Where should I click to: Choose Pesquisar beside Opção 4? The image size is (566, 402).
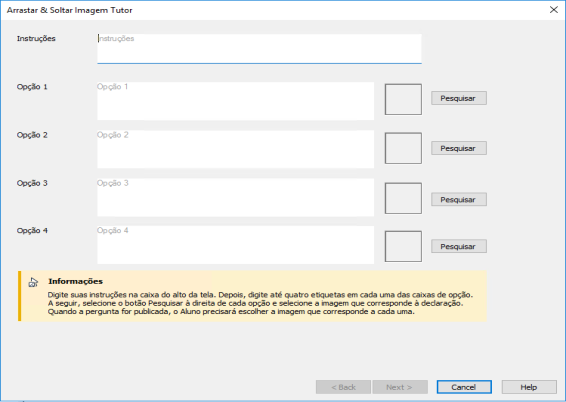click(459, 246)
